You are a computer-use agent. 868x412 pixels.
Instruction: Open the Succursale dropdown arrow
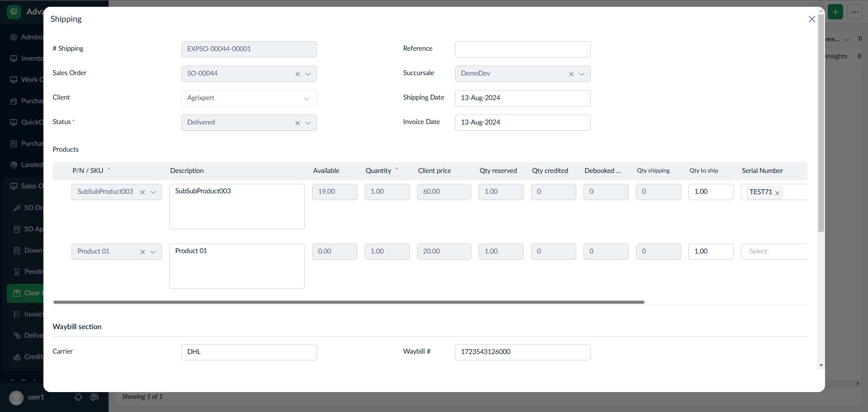coord(582,74)
